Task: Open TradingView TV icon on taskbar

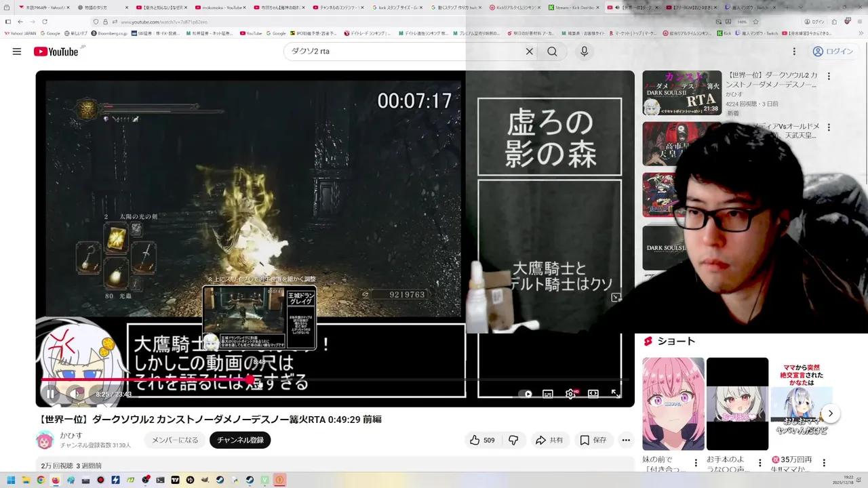Action: [175, 480]
